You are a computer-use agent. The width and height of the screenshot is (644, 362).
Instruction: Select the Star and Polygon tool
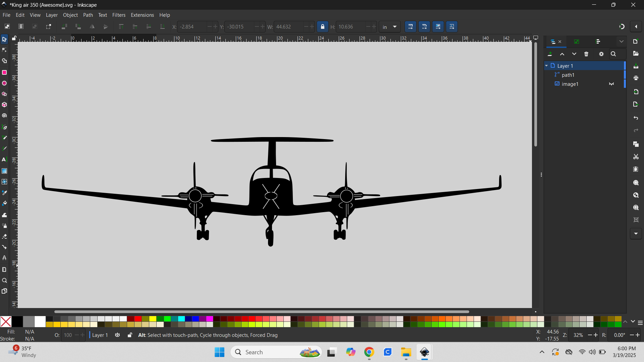pos(4,94)
